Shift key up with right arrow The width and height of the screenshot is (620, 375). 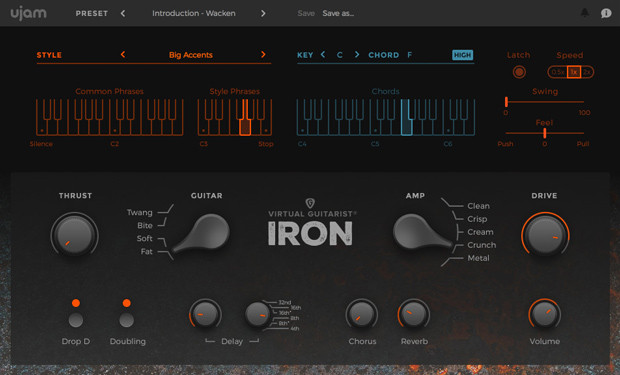pos(357,55)
